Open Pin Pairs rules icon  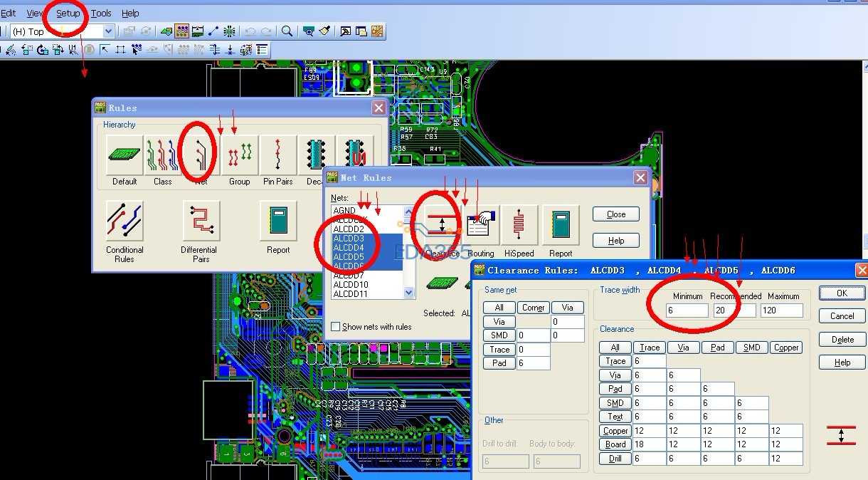click(x=278, y=155)
